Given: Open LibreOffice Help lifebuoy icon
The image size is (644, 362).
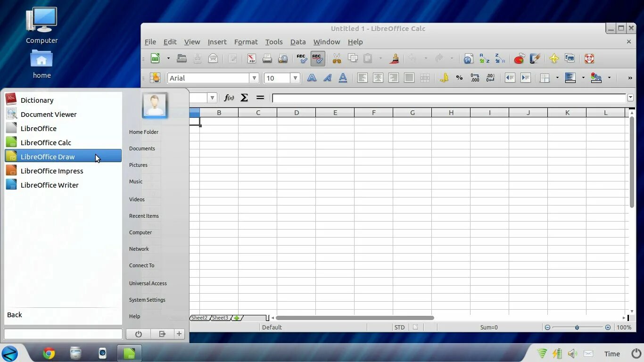Looking at the screenshot, I should point(589,58).
